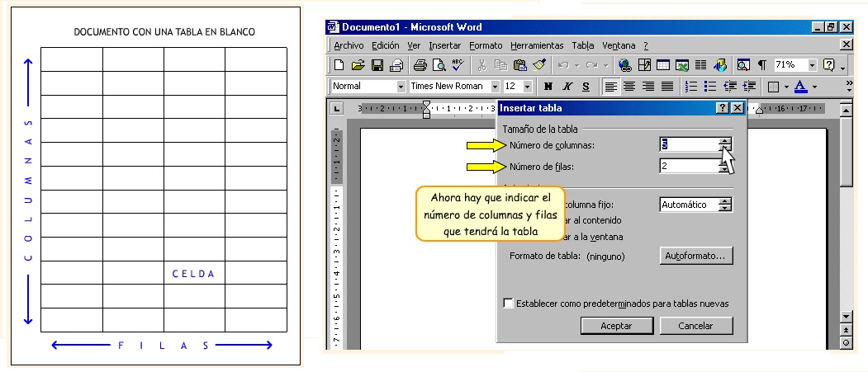Open the Normal style dropdown

pos(401,87)
